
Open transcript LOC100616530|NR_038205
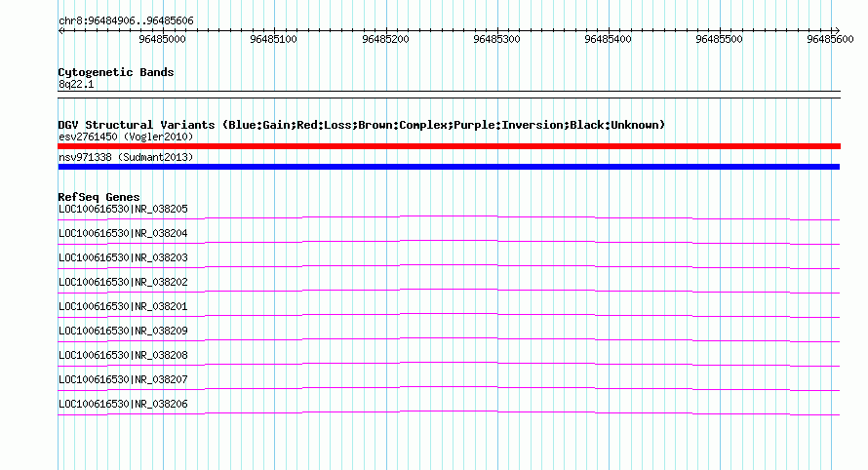coord(124,209)
